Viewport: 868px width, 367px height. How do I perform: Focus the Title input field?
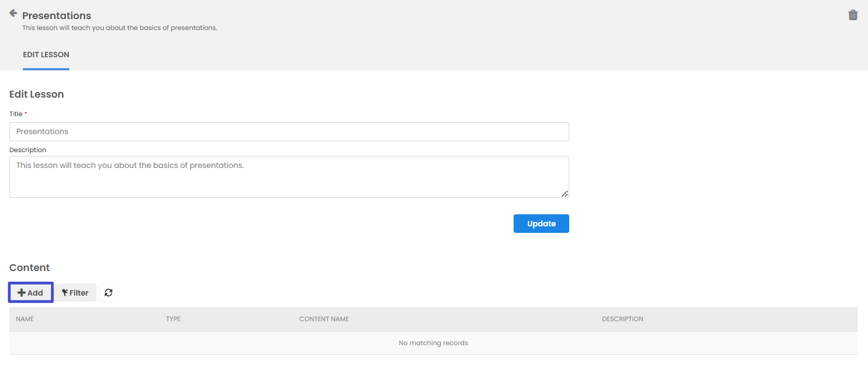(x=289, y=131)
